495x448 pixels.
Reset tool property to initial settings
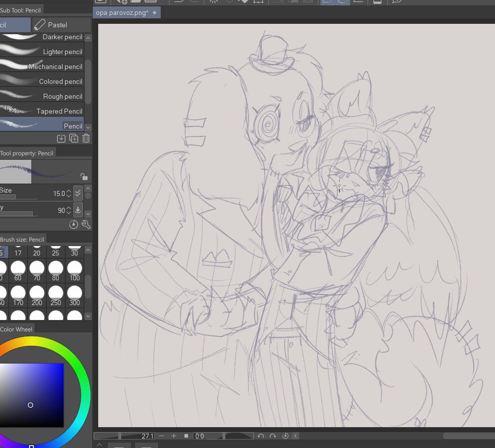tap(73, 224)
